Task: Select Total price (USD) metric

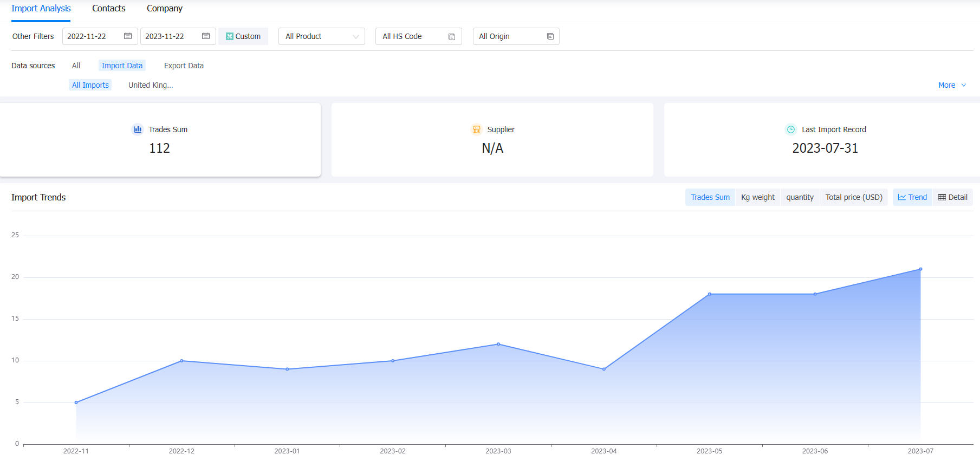Action: click(854, 197)
